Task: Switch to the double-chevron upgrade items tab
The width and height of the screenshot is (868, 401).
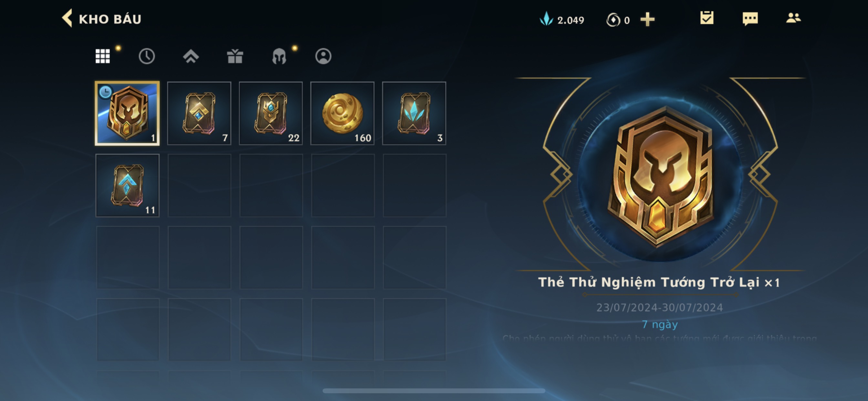Action: pyautogui.click(x=191, y=56)
